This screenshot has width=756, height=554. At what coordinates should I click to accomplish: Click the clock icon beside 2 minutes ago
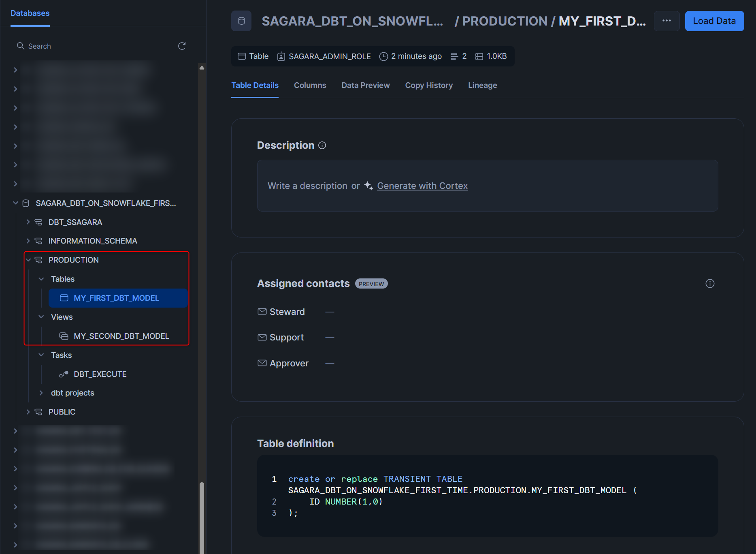tap(383, 56)
